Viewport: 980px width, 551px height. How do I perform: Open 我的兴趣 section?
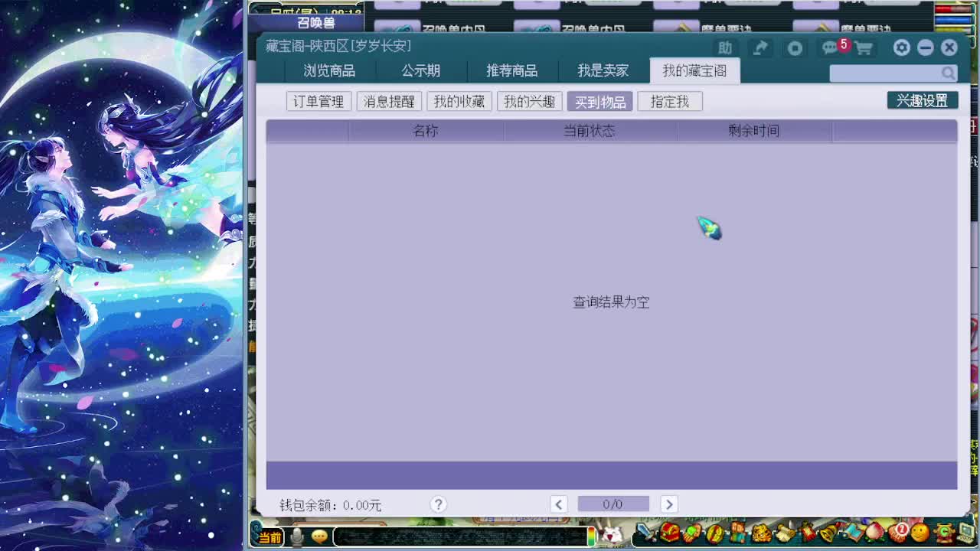(529, 101)
